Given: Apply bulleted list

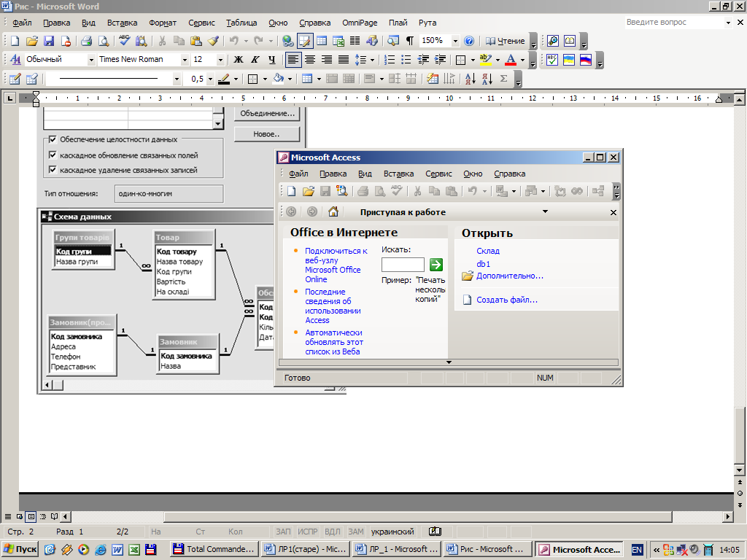Looking at the screenshot, I should [x=406, y=60].
